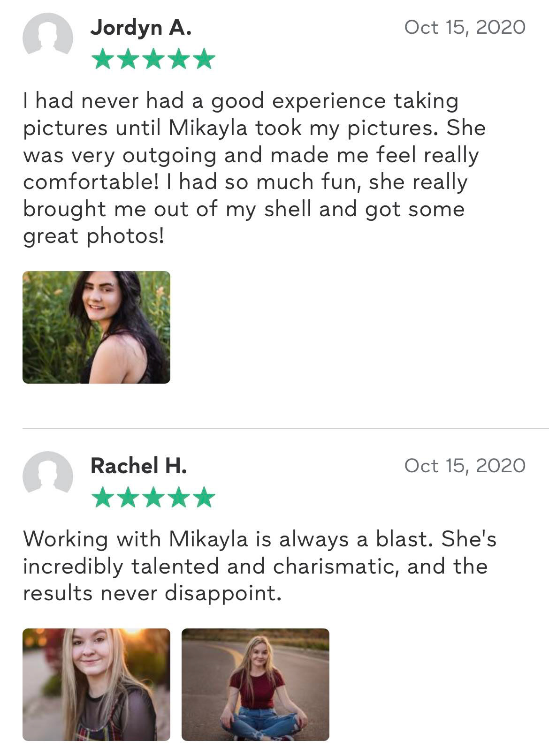Open the reviewer name Rachel H.

[138, 466]
